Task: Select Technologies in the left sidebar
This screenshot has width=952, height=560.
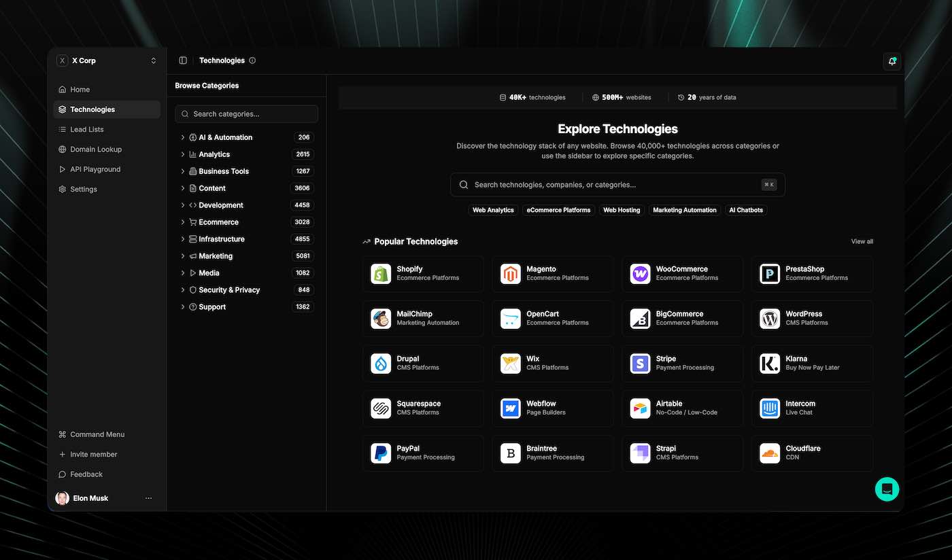Action: (x=107, y=109)
